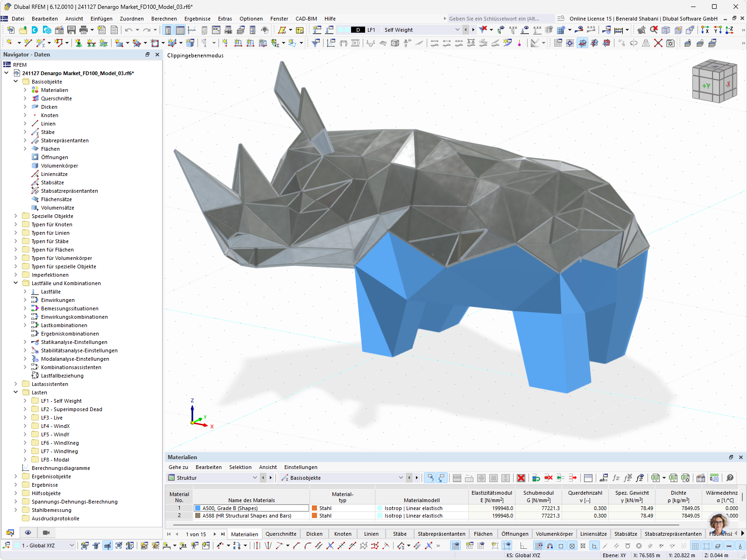Viewport: 747px width, 560px height.
Task: Open the Berechnen menu
Action: point(164,19)
